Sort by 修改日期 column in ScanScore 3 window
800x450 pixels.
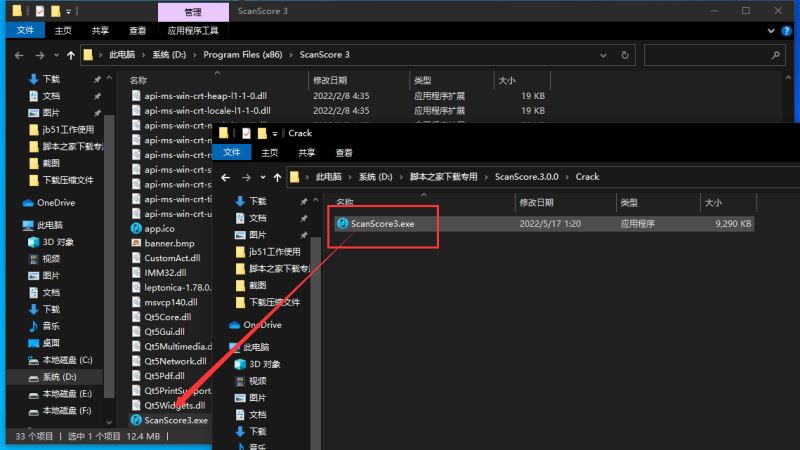(331, 80)
